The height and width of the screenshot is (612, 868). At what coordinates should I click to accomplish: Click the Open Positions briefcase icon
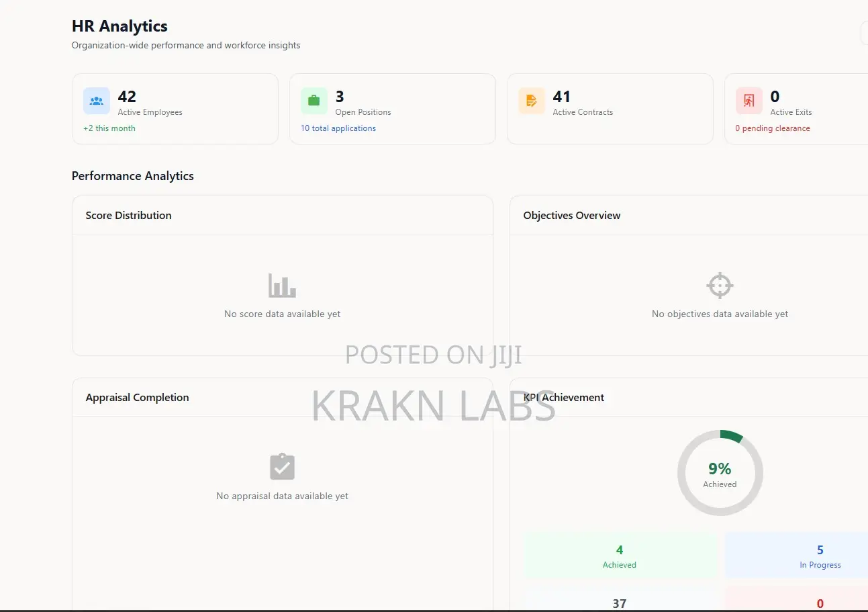[314, 101]
